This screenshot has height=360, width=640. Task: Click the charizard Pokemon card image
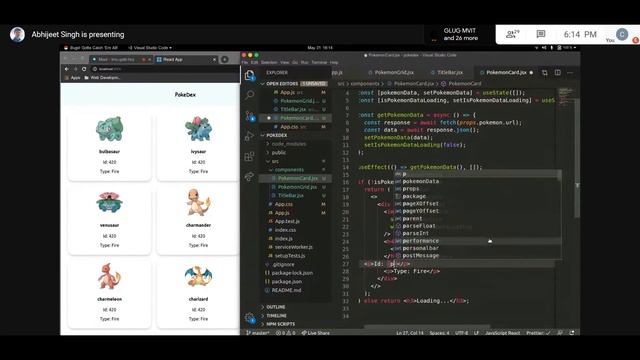tap(198, 277)
